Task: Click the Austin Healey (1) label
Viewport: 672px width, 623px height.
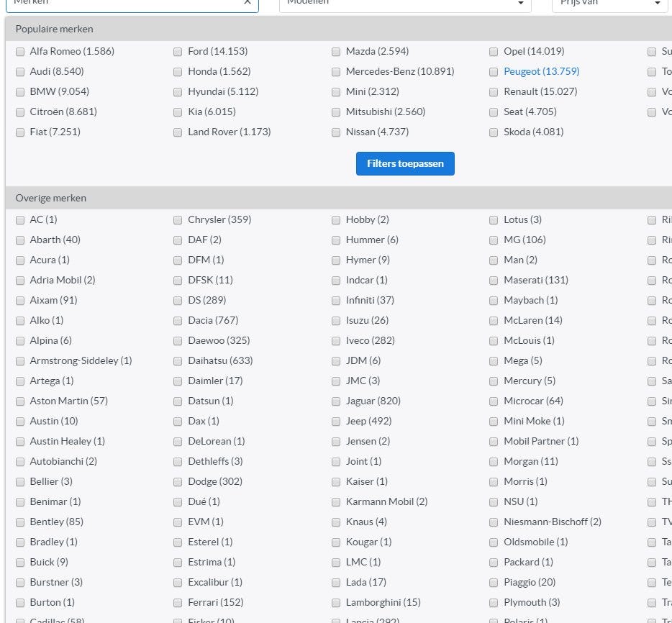Action: (x=68, y=441)
